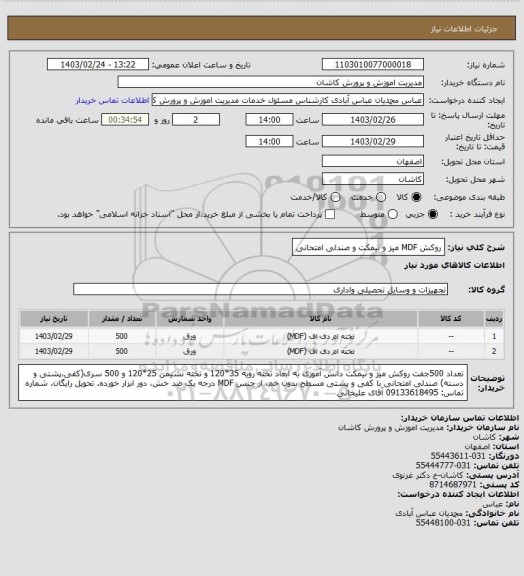Click row 2 need date 1403/02/29
The width and height of the screenshot is (524, 576).
click(x=54, y=351)
